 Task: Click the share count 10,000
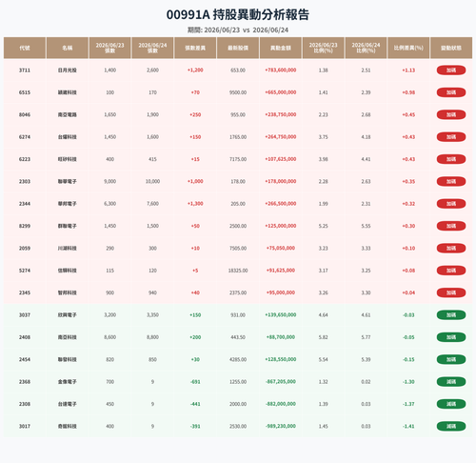pyautogui.click(x=152, y=181)
